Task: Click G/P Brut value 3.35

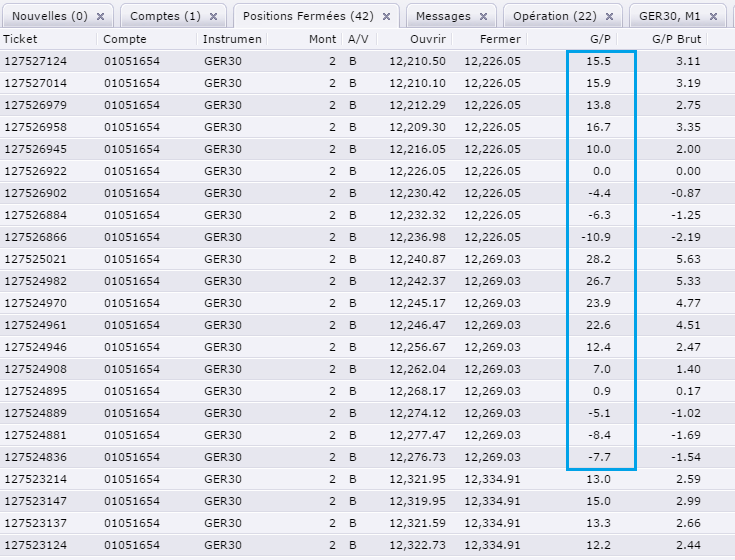Action: coord(688,127)
